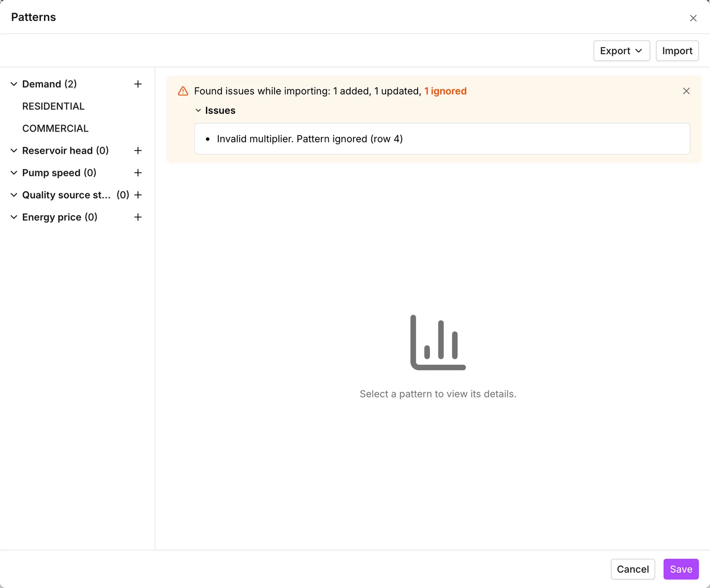Click the warning triangle icon in banner
This screenshot has width=710, height=588.
183,91
